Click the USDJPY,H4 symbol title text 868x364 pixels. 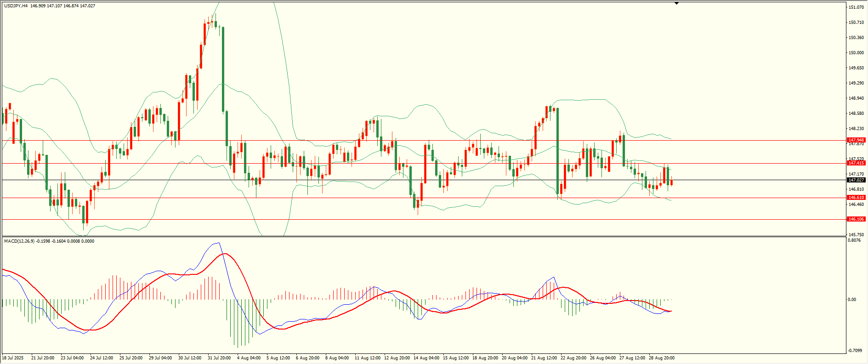point(16,6)
